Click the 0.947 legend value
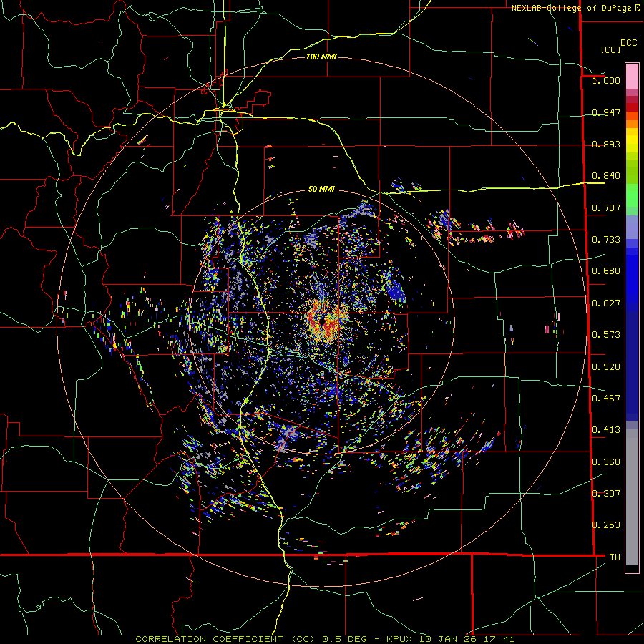Screen dimensions: 644x644 tap(606, 112)
